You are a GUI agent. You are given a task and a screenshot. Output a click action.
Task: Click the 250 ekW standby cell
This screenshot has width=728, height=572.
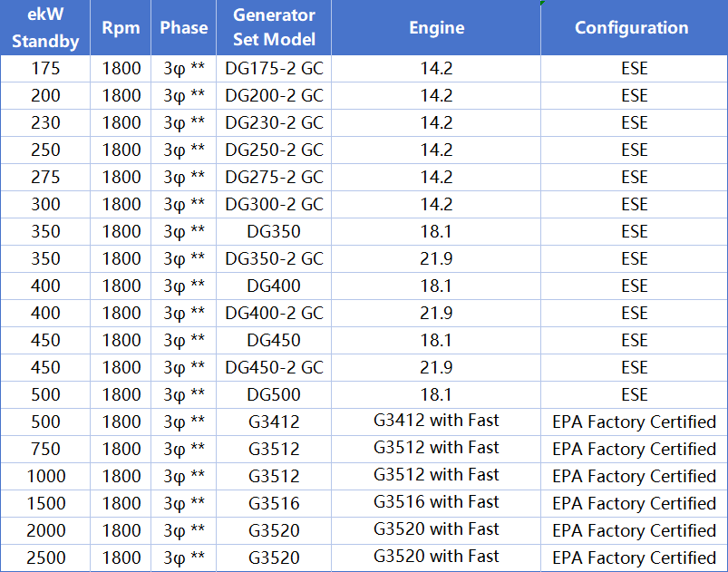pyautogui.click(x=45, y=150)
